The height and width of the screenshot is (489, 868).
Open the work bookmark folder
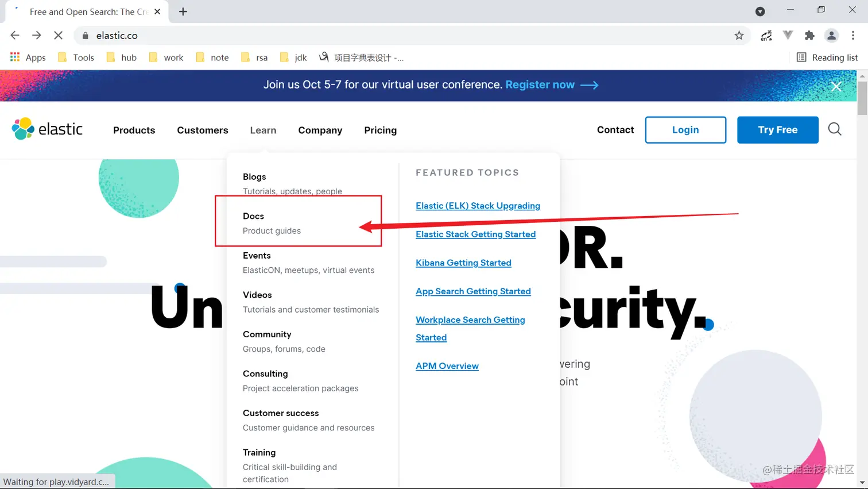click(x=166, y=57)
